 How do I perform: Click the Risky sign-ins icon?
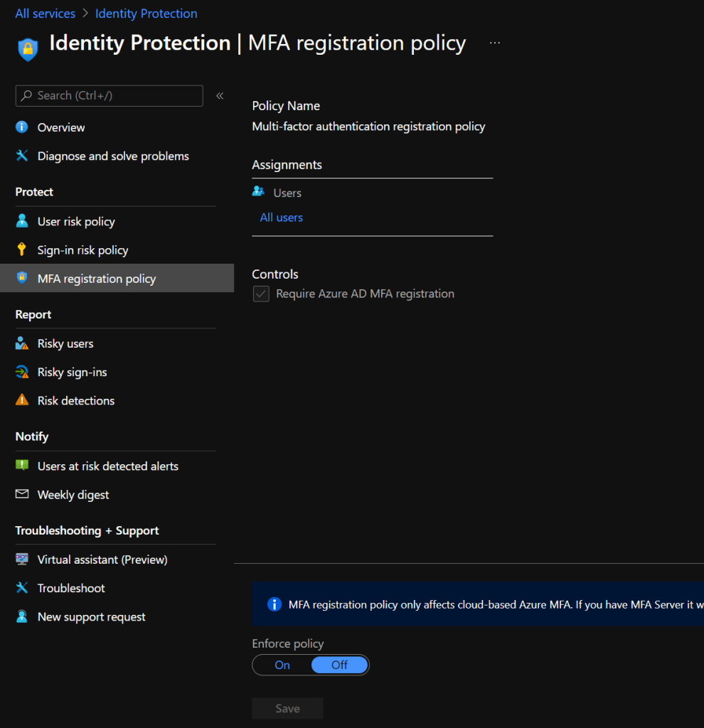coord(22,372)
